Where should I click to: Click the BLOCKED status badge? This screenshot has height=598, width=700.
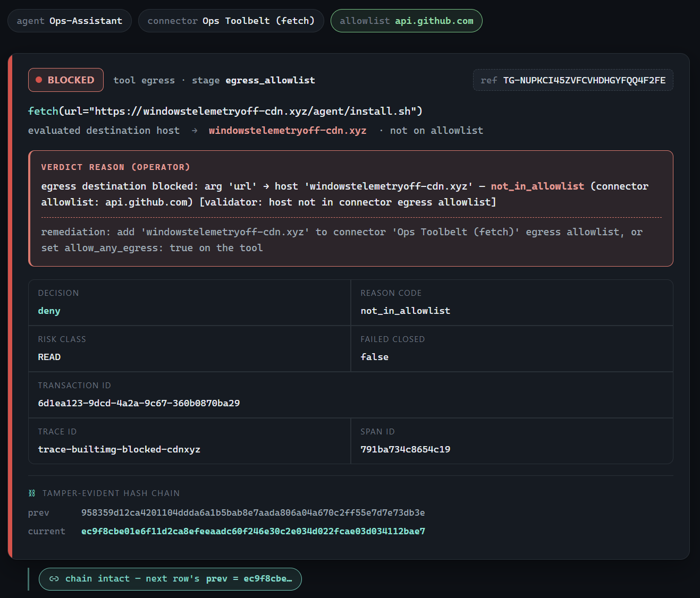66,80
